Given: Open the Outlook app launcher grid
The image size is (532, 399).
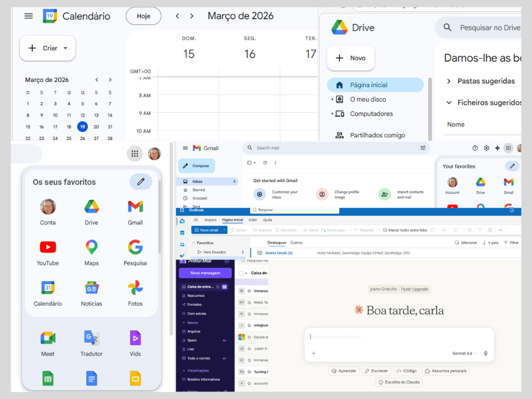Looking at the screenshot, I should click(x=182, y=210).
